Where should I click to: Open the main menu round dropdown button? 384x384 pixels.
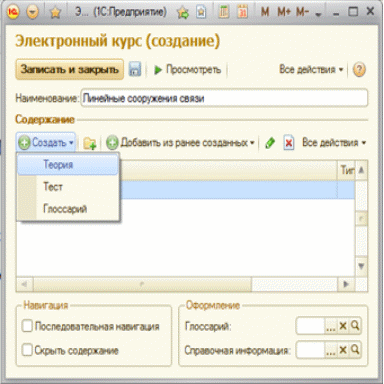point(32,12)
